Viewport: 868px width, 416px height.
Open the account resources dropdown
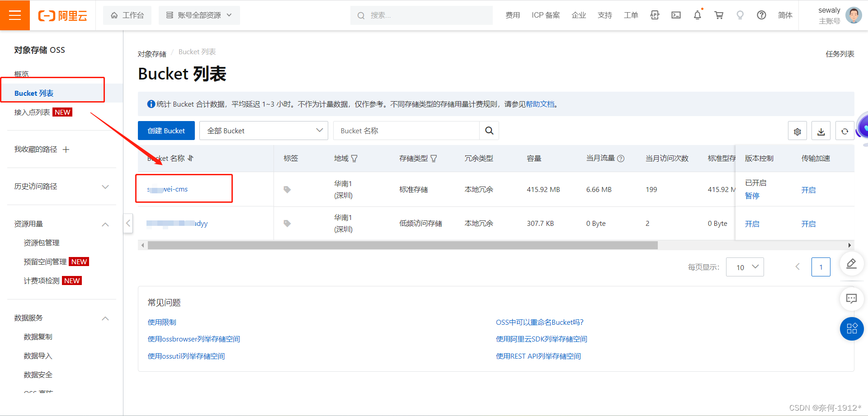coord(199,15)
